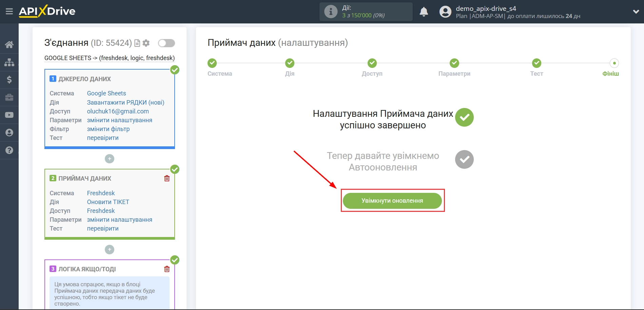This screenshot has width=644, height=310.
Task: Click змінити налаштування in source block
Action: (x=120, y=120)
